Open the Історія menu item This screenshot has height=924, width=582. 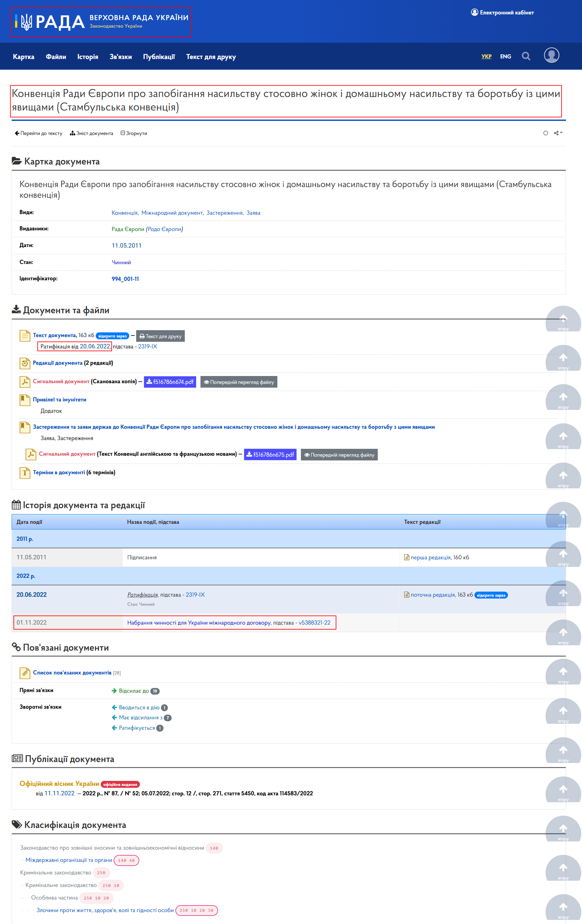pos(88,57)
